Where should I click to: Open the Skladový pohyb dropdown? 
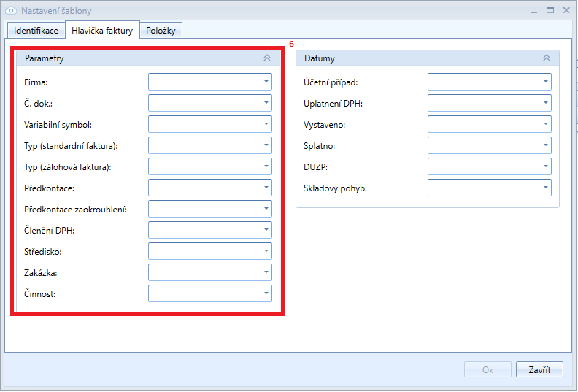546,188
